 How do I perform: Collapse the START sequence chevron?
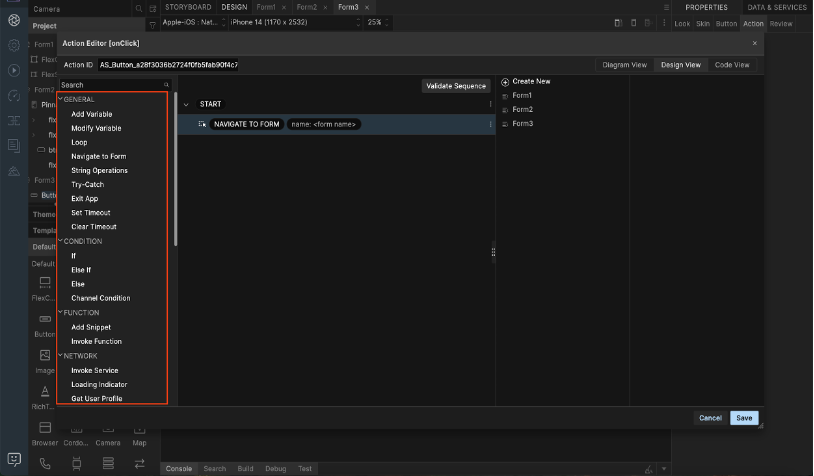click(x=185, y=104)
